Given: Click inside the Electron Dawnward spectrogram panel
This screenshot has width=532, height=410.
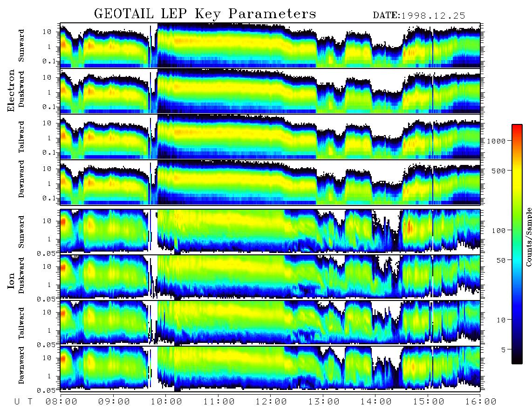Looking at the screenshot, I should click(270, 183).
